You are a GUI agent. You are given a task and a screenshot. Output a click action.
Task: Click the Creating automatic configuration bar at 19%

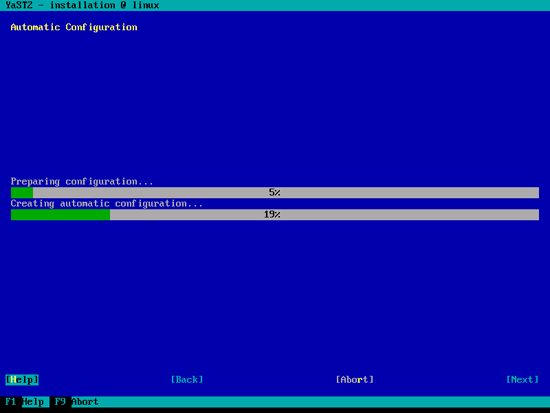coord(275,214)
